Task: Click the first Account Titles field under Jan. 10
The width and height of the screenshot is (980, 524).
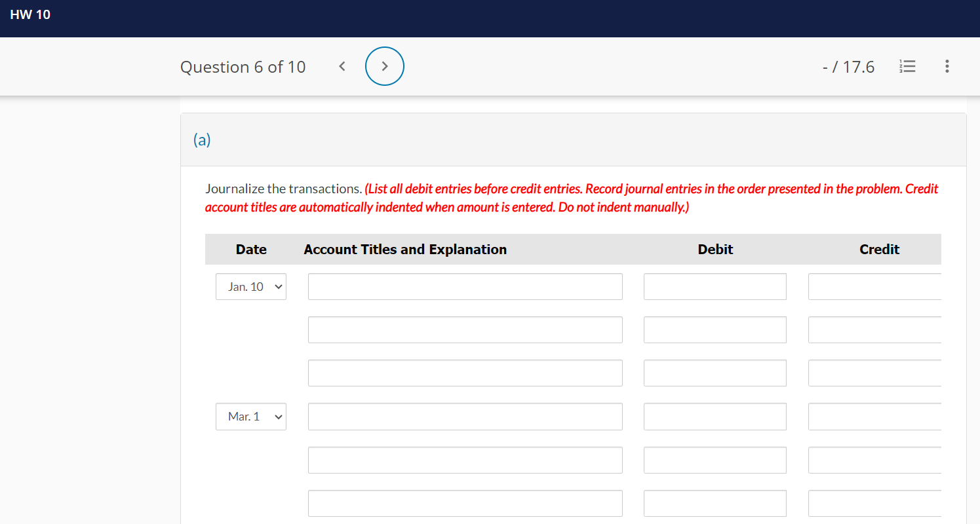Action: 465,286
